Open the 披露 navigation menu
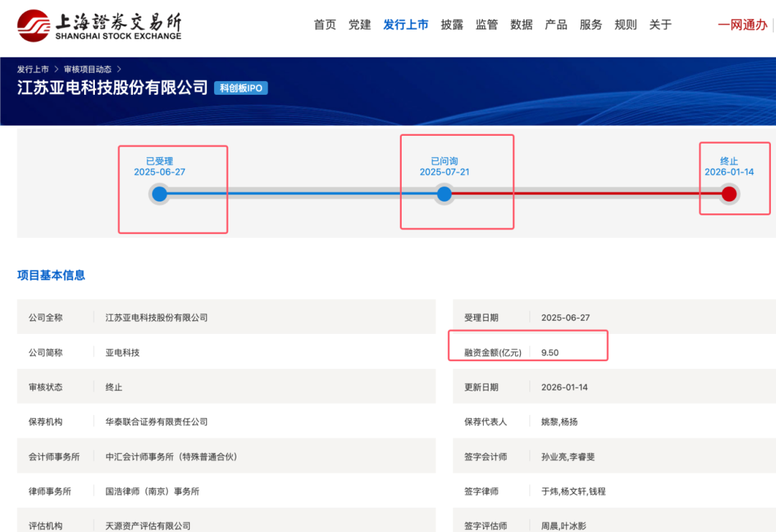776x532 pixels. click(x=452, y=24)
